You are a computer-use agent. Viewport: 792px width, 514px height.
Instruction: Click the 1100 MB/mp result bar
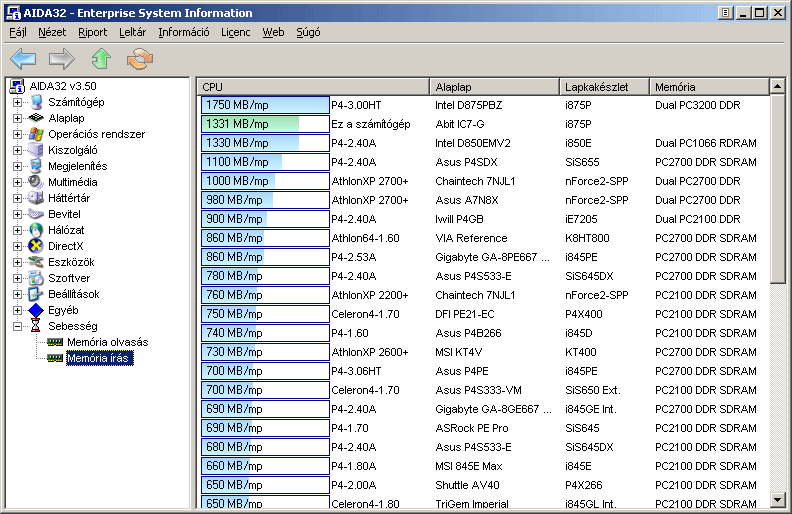[265, 162]
